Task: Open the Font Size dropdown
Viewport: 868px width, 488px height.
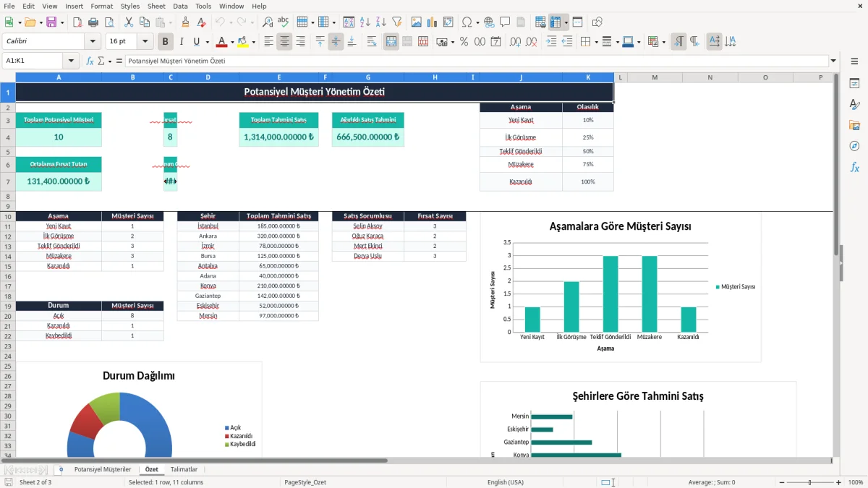Action: pyautogui.click(x=145, y=42)
